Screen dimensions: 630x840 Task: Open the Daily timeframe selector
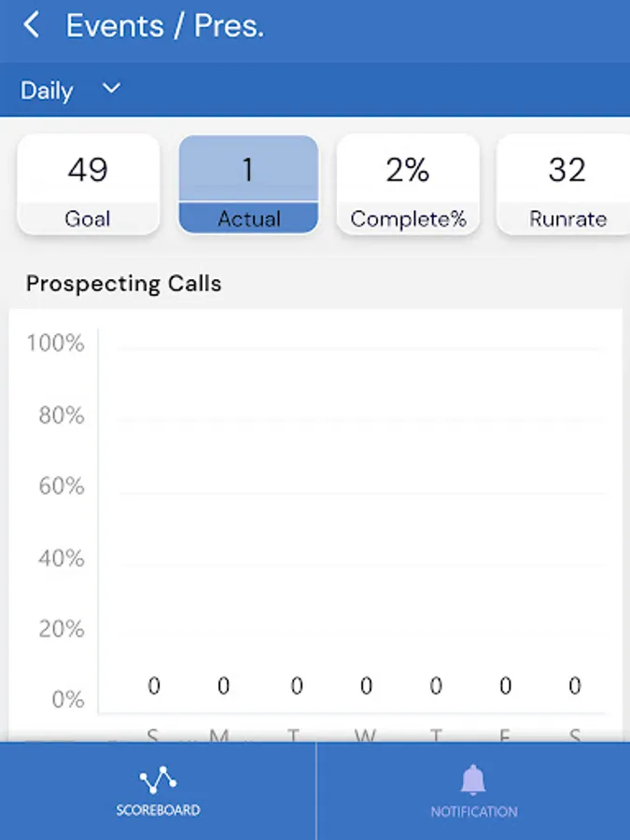coord(47,91)
